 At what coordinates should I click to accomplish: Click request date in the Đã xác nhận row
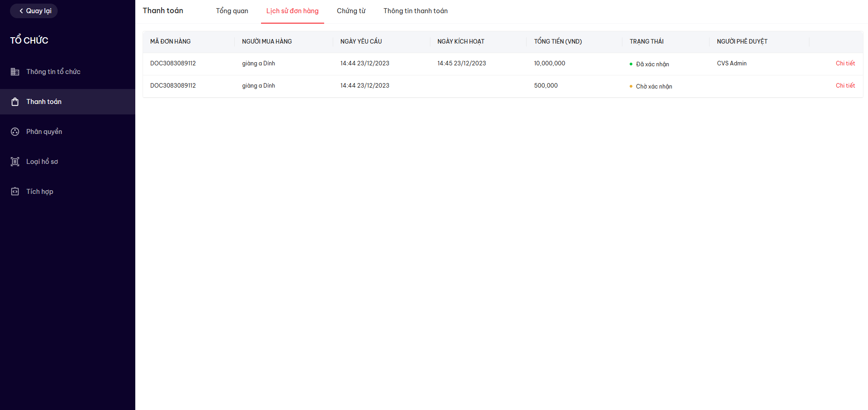[x=365, y=63]
